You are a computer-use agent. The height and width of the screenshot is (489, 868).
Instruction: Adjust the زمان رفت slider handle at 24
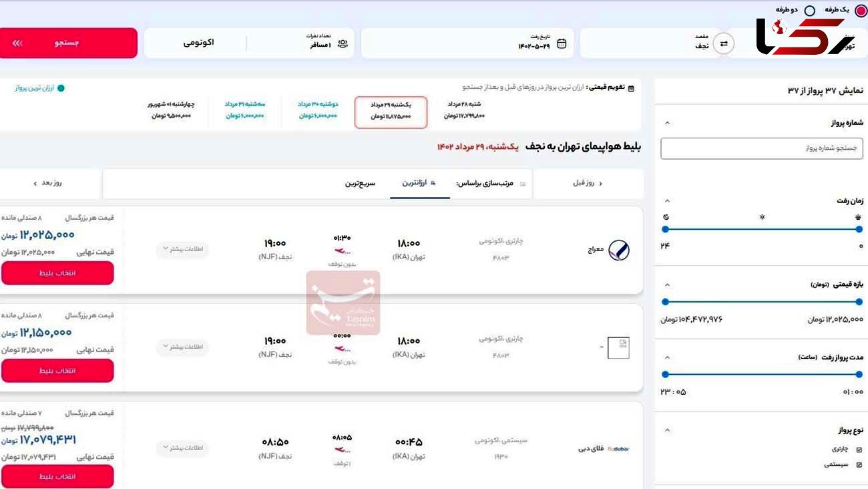pos(665,229)
